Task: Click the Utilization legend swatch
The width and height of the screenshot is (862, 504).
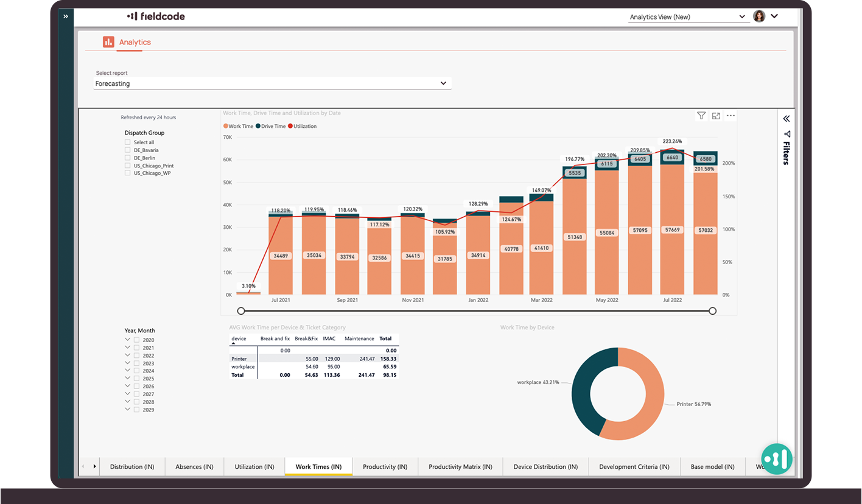Action: [290, 127]
